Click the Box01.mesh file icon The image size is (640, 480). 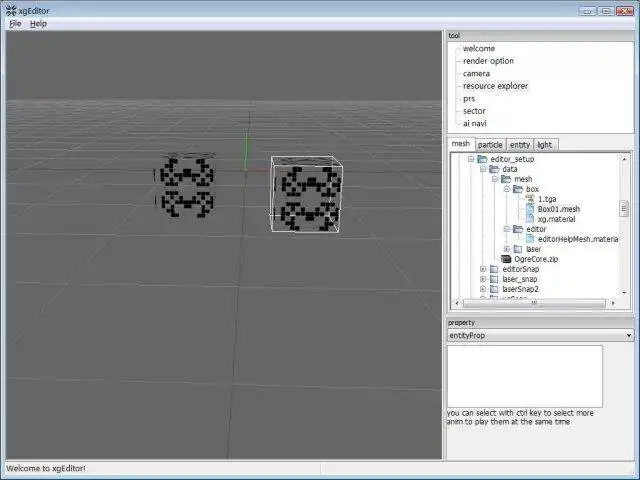[x=530, y=209]
